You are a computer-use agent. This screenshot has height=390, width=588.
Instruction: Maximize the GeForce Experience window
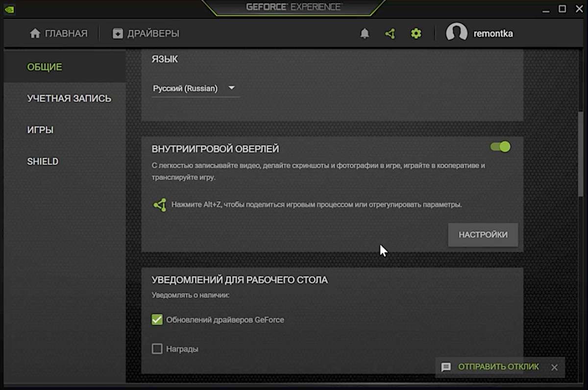(563, 8)
